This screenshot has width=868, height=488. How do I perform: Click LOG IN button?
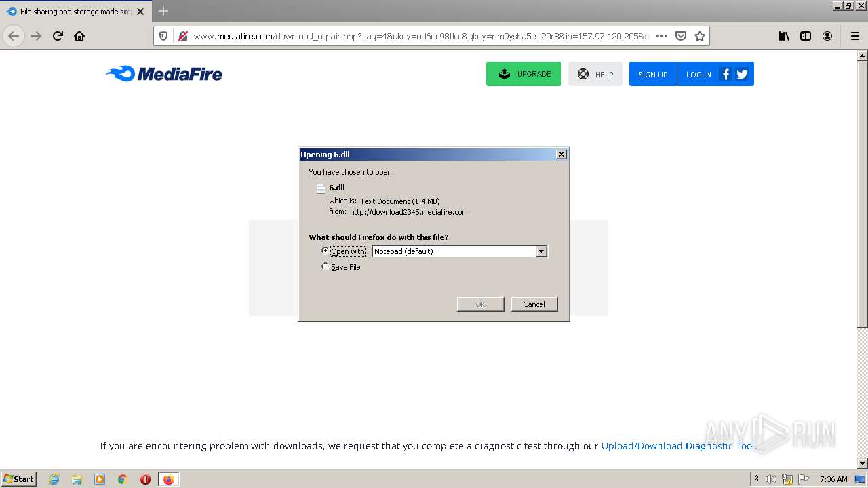[x=698, y=74]
